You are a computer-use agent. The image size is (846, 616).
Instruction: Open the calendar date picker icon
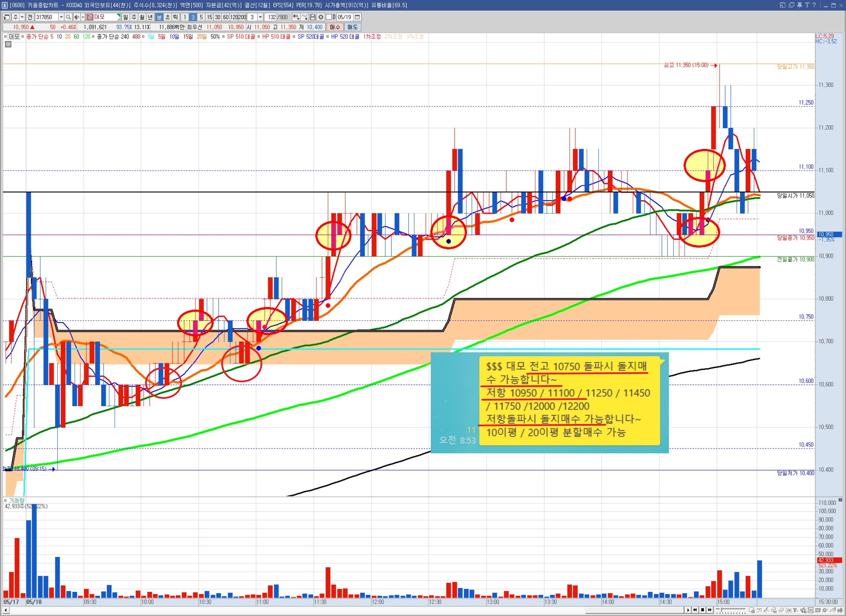[x=357, y=17]
